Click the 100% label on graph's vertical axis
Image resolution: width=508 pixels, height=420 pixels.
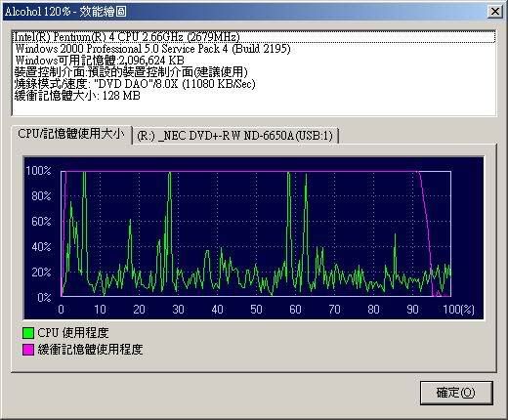(x=38, y=171)
